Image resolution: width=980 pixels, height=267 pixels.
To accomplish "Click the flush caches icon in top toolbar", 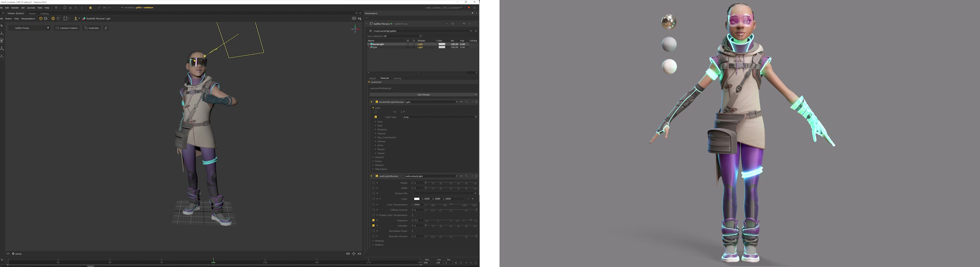I will [65, 8].
